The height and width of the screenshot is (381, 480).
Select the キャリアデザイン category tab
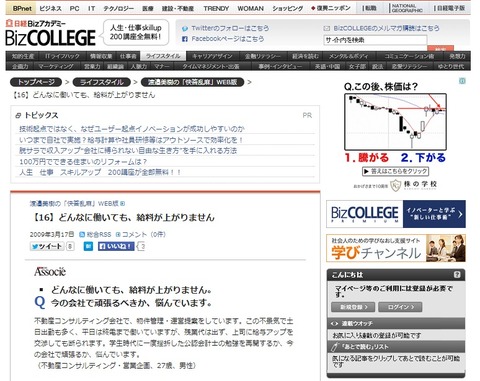(212, 56)
